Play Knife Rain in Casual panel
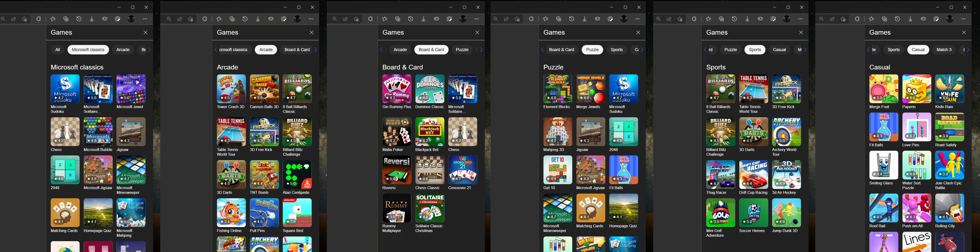 click(950, 91)
